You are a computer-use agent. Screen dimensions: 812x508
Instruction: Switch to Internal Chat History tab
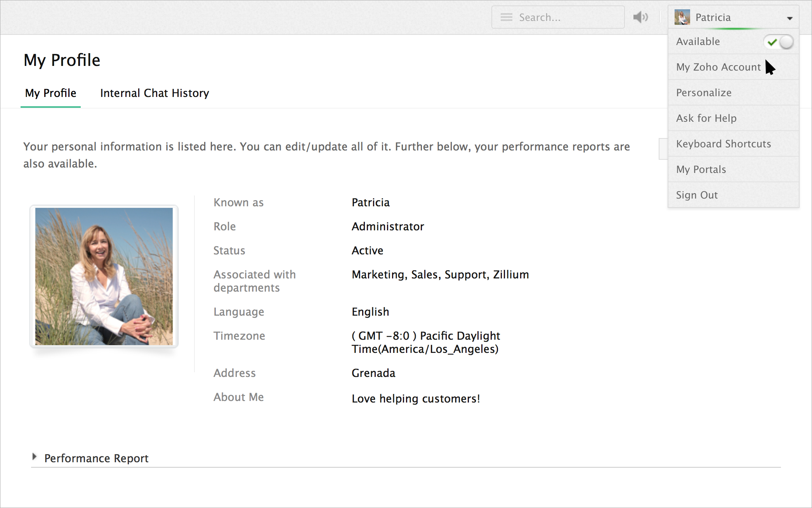(154, 93)
